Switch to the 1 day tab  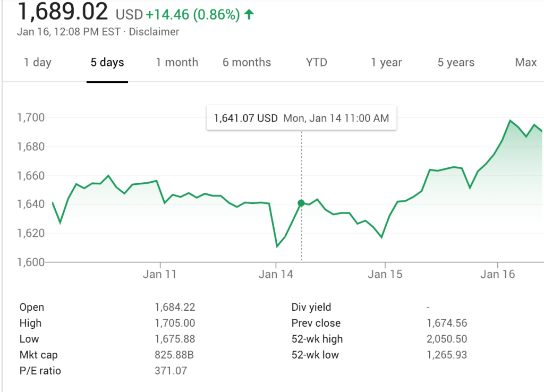38,63
